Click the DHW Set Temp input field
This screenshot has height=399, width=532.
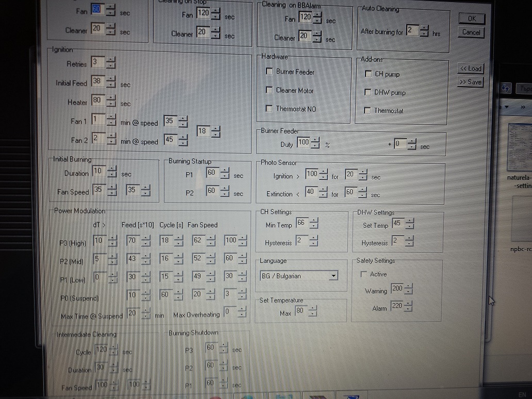(397, 224)
